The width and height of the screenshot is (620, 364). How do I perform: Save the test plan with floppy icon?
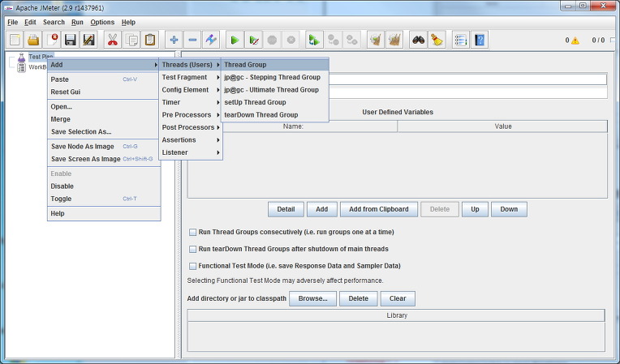tap(71, 40)
